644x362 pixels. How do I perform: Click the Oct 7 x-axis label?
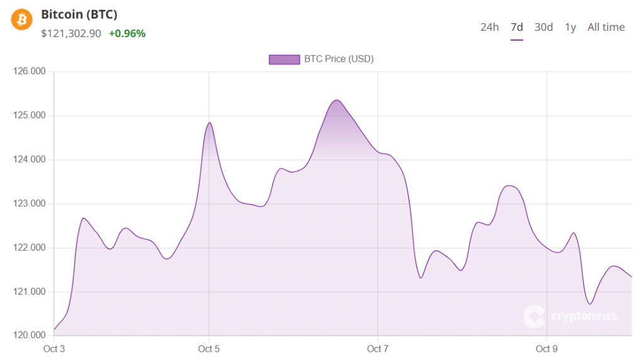(378, 349)
